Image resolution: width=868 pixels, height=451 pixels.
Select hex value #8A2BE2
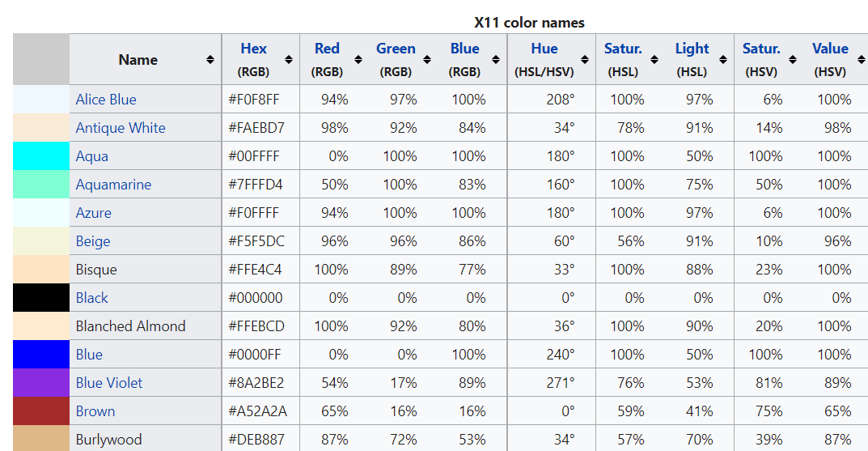click(256, 383)
